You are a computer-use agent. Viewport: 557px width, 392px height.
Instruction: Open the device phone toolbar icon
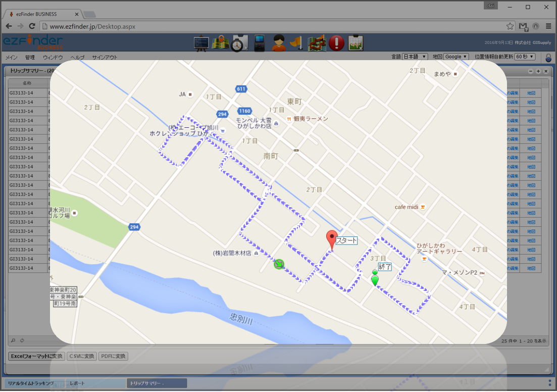coord(260,43)
